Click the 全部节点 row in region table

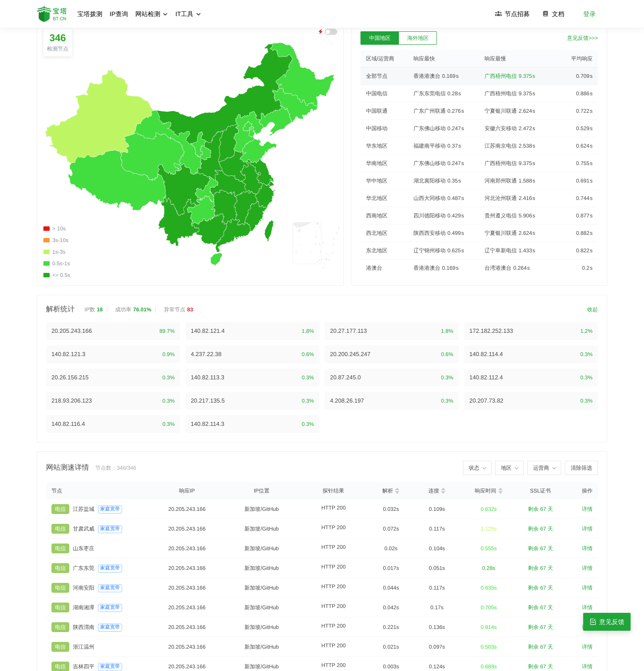(479, 76)
